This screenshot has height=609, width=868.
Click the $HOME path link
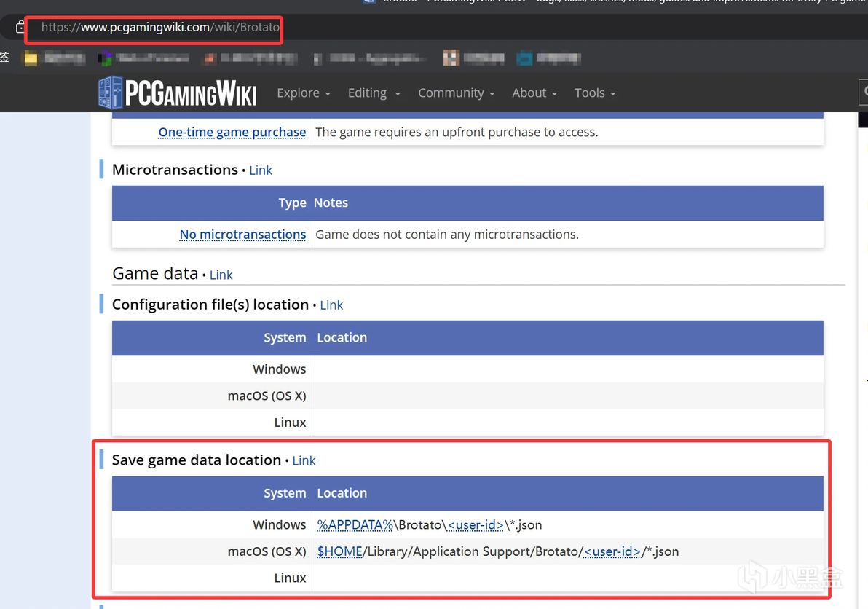340,551
